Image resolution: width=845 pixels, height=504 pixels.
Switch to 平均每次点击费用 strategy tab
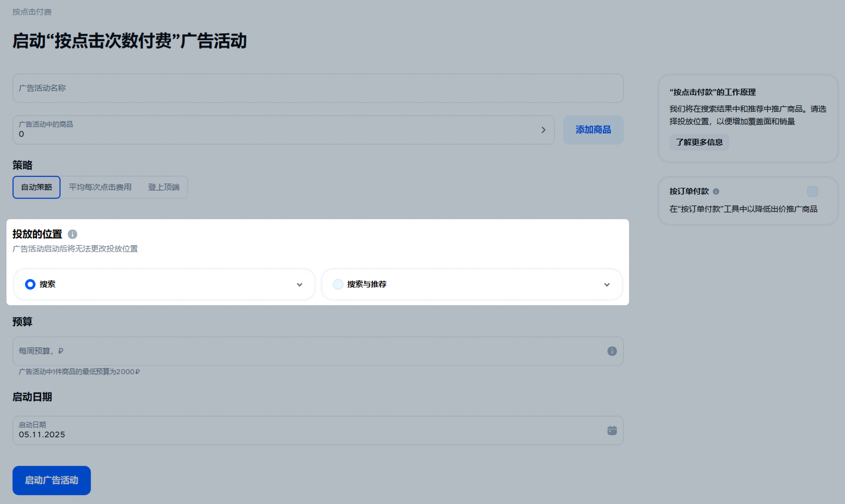[x=100, y=187]
